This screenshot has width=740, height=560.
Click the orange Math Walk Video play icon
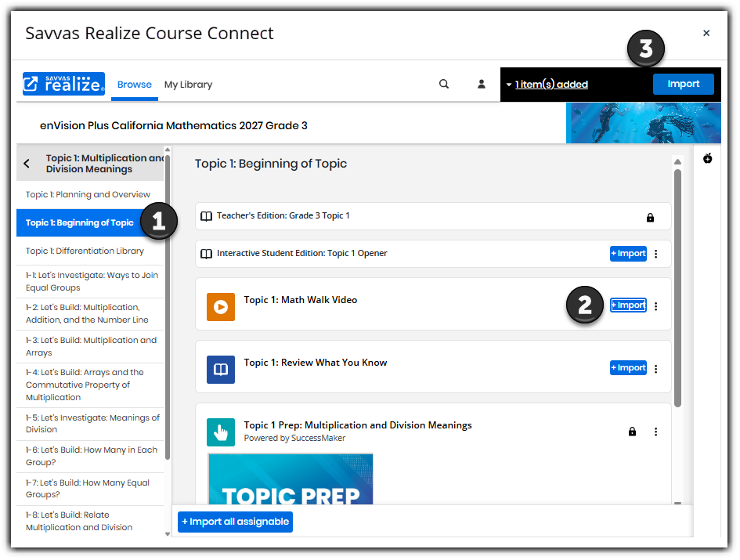tap(220, 307)
